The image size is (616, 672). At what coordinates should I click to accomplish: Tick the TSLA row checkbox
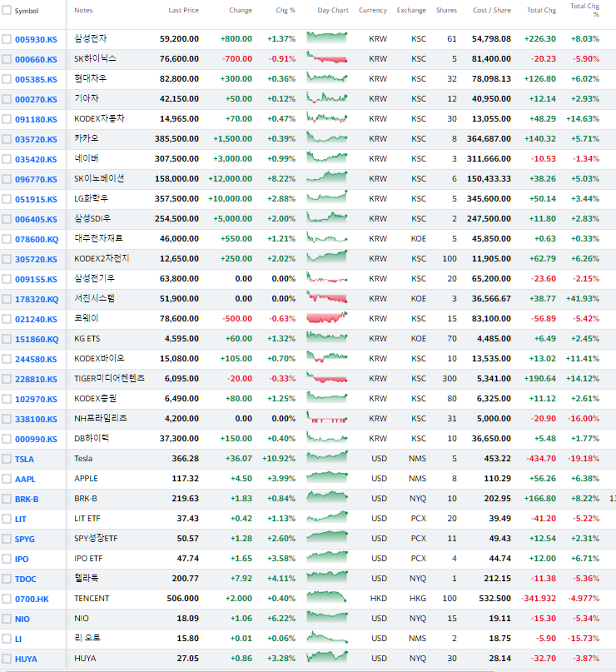tap(7, 459)
